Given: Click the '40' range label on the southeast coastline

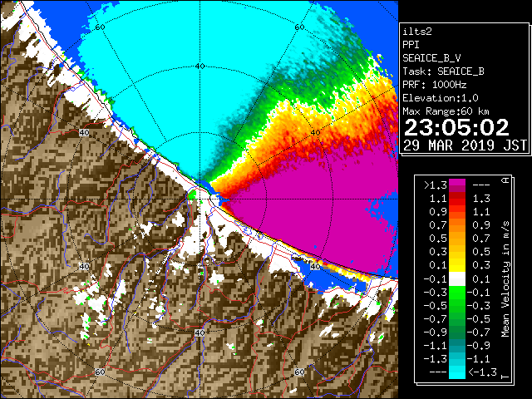Looking at the screenshot, I should pos(315,266).
